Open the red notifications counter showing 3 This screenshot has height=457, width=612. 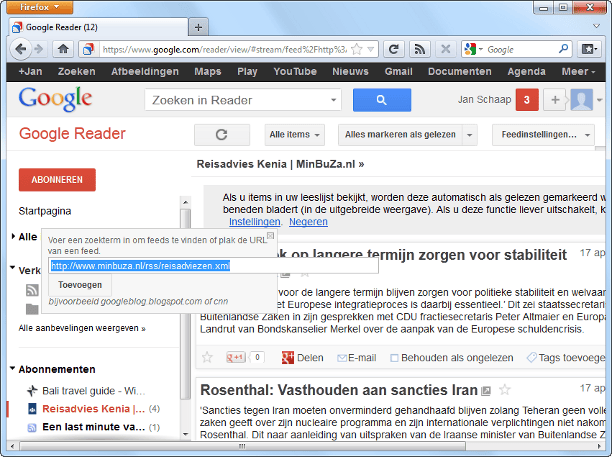pos(527,100)
